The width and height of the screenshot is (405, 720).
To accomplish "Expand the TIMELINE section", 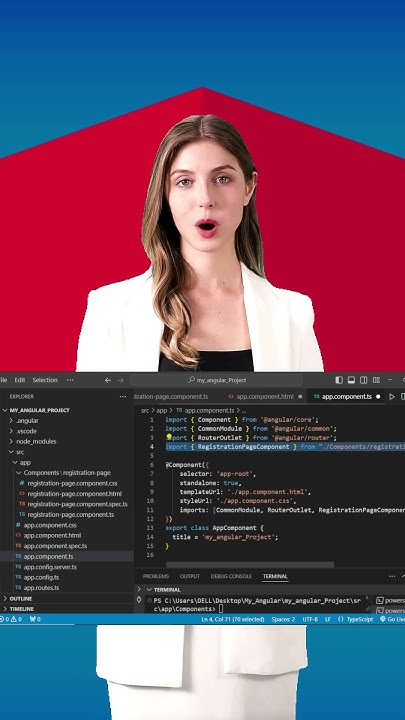I will pos(67,608).
